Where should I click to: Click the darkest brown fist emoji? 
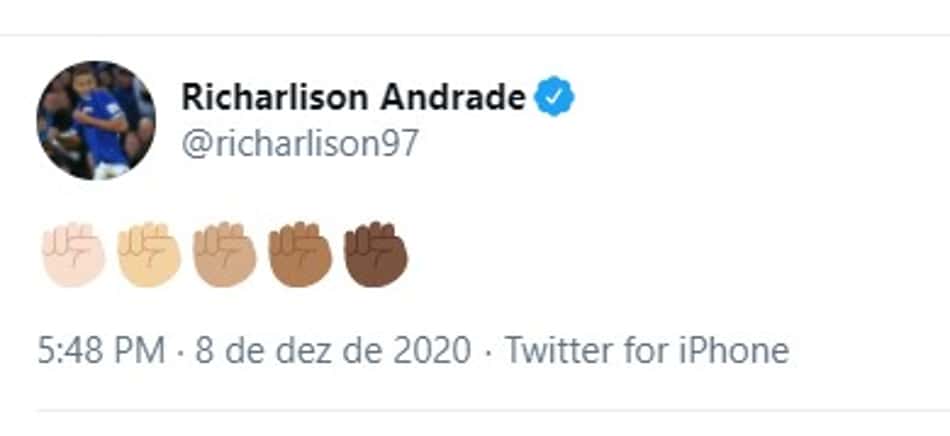click(376, 254)
